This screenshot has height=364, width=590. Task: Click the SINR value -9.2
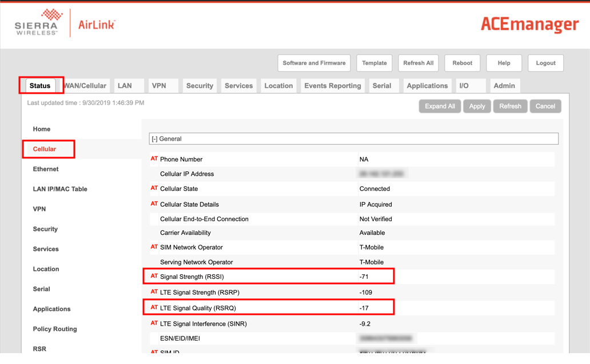pos(365,324)
